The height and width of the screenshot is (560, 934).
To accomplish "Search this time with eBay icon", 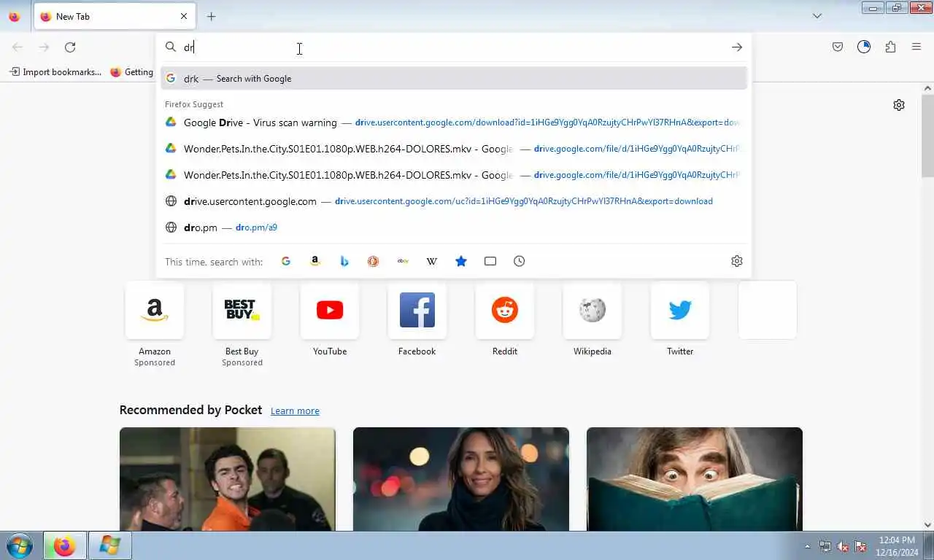I will pos(403,261).
